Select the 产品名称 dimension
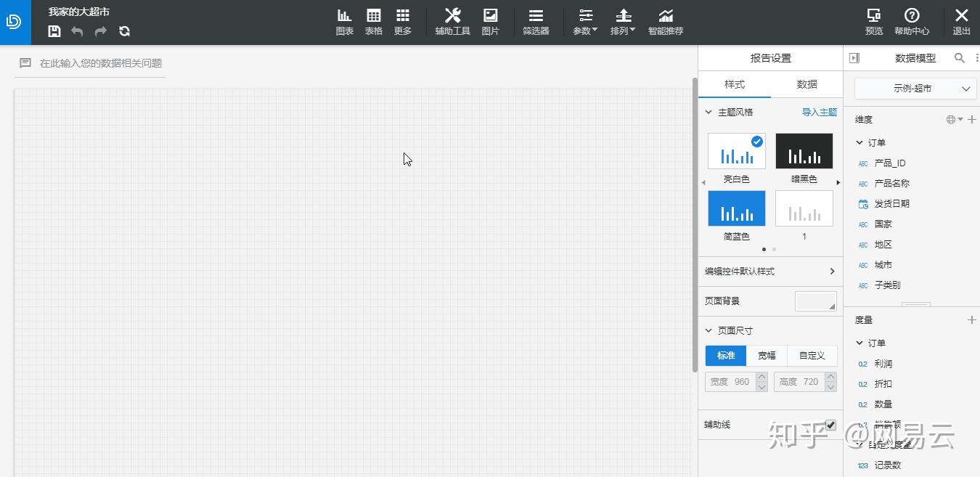Screen dimensions: 980x477 (x=891, y=184)
